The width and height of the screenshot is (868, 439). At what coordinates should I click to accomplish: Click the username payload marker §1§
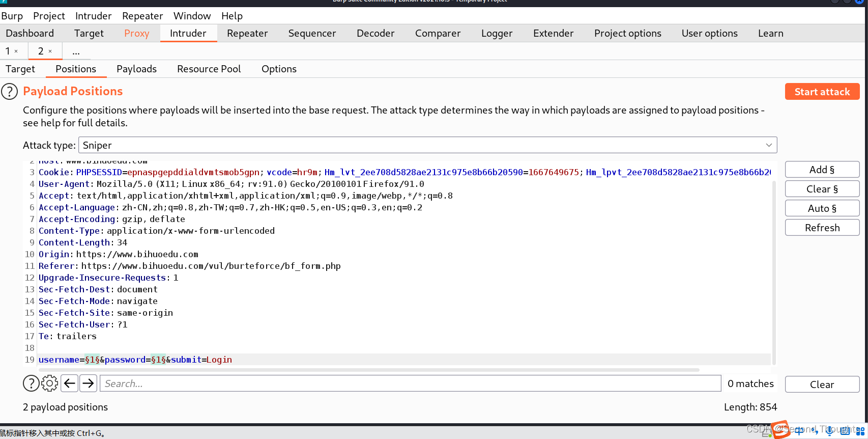click(x=92, y=360)
